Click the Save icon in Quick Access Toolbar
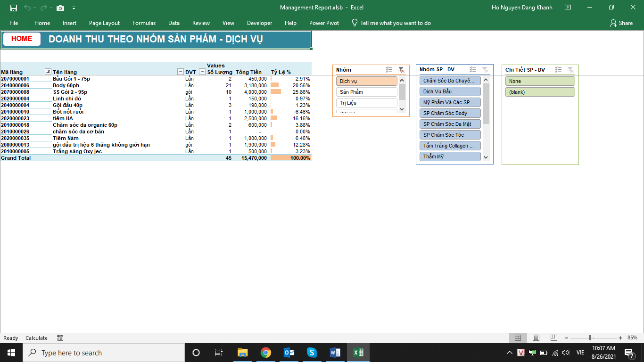The image size is (644, 362). pos(13,8)
